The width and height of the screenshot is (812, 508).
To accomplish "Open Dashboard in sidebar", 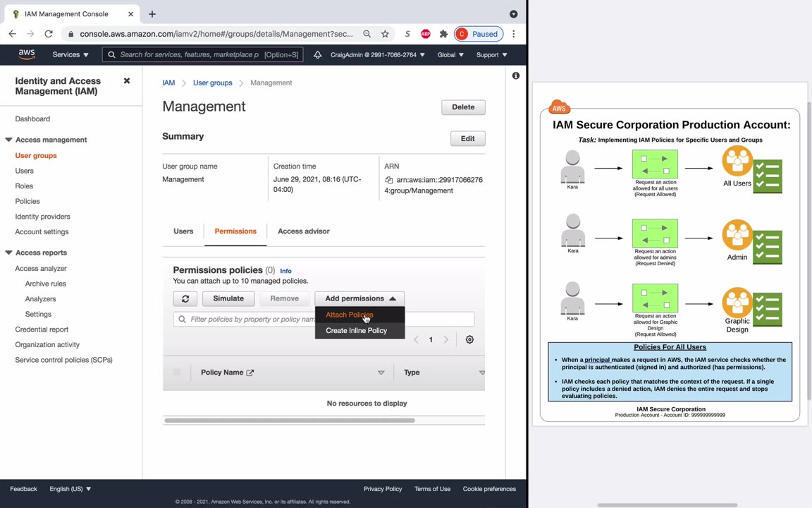I will [32, 119].
